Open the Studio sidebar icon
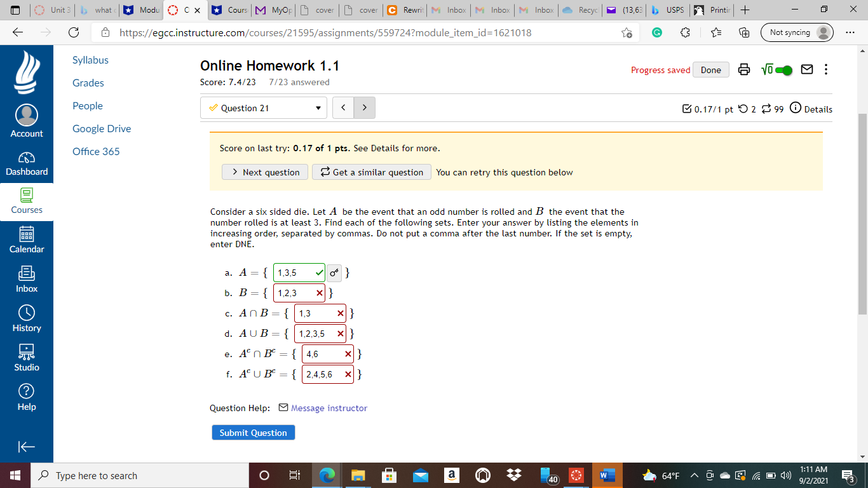Image resolution: width=868 pixels, height=488 pixels. pyautogui.click(x=26, y=356)
